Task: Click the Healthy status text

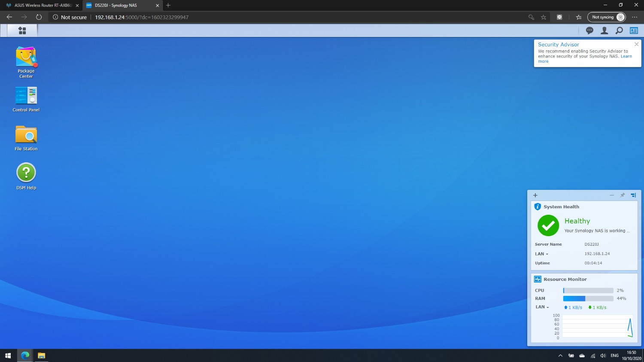Action: (577, 221)
